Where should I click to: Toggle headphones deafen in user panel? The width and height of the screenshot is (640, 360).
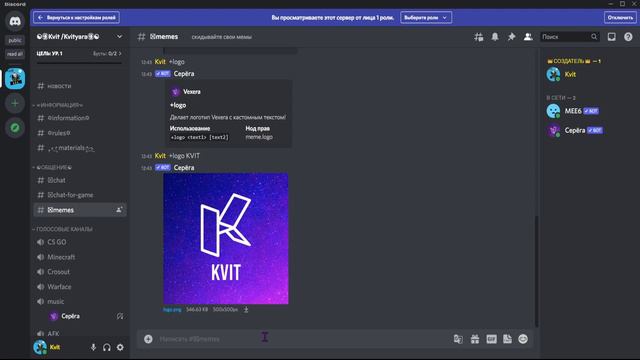(107, 347)
